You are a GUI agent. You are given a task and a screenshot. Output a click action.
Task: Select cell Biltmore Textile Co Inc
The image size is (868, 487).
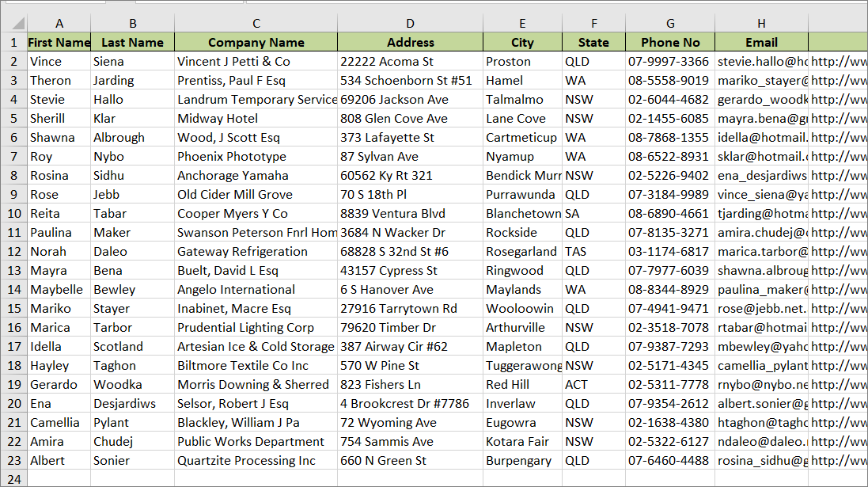256,366
